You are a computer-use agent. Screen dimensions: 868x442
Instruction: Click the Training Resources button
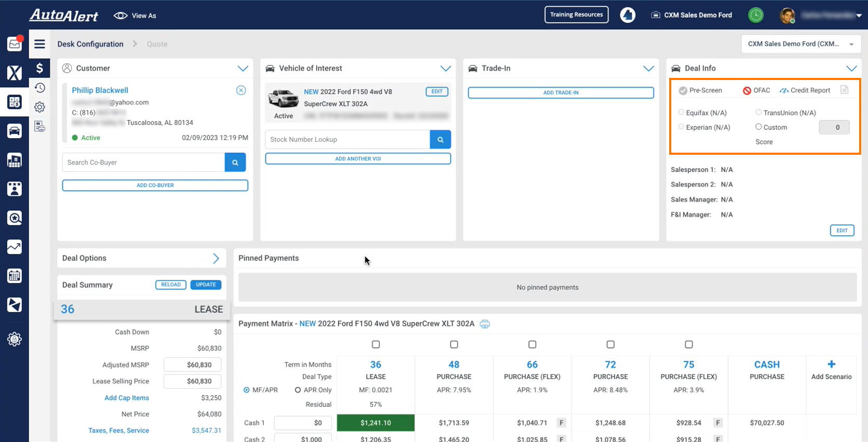point(576,15)
